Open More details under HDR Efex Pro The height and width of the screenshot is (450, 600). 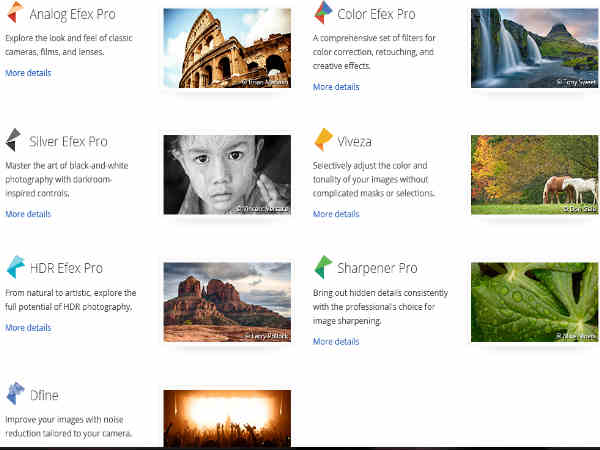28,328
